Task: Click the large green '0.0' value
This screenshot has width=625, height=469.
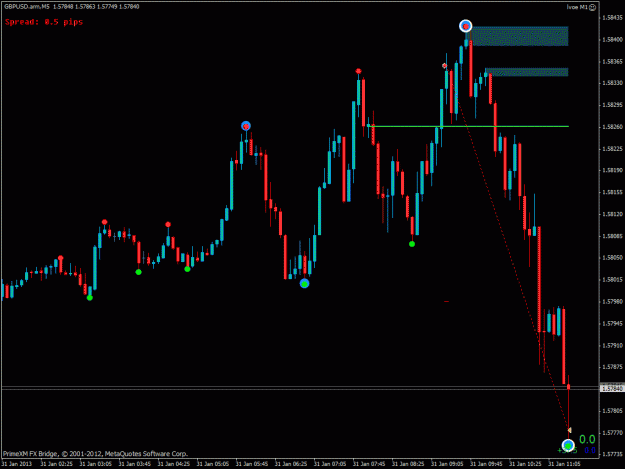Action: pyautogui.click(x=587, y=439)
